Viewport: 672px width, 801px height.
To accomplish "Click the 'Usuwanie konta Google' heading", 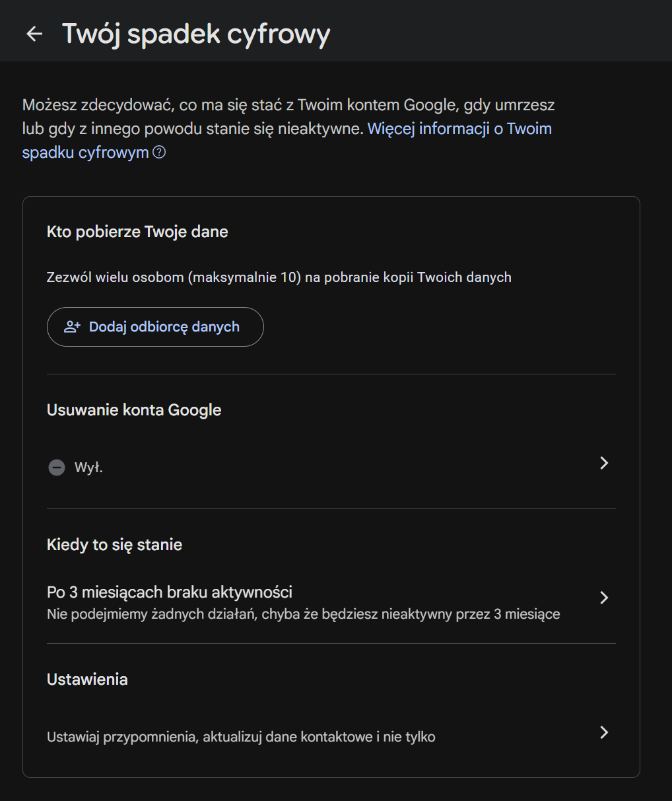I will coord(134,410).
